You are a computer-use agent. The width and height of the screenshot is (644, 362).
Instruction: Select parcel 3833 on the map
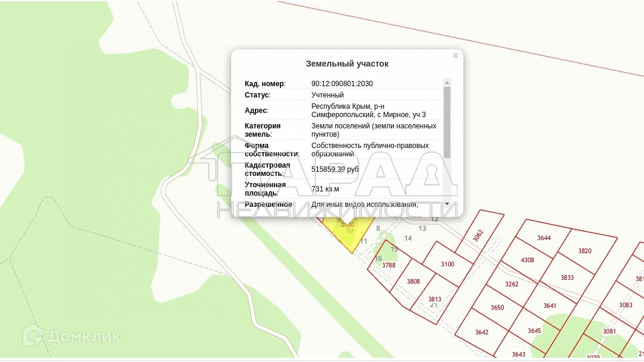(567, 278)
